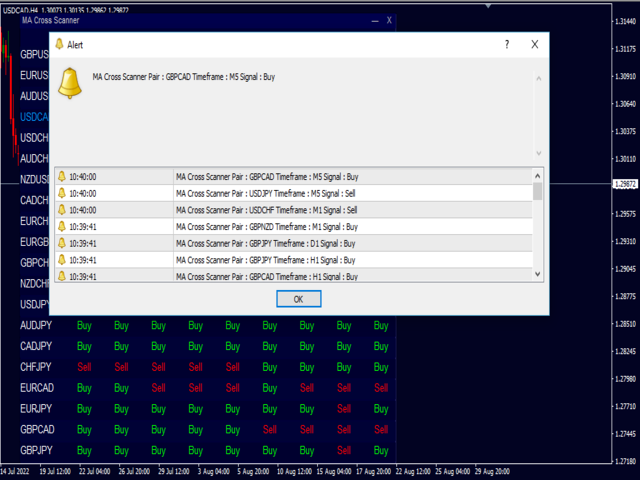Click EURJPY symbol in MA Cross Scanner
Screen dimensions: 640x480
point(36,409)
